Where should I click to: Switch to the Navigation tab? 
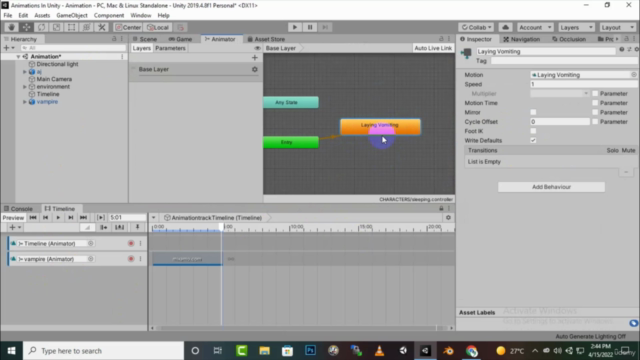pyautogui.click(x=522, y=39)
